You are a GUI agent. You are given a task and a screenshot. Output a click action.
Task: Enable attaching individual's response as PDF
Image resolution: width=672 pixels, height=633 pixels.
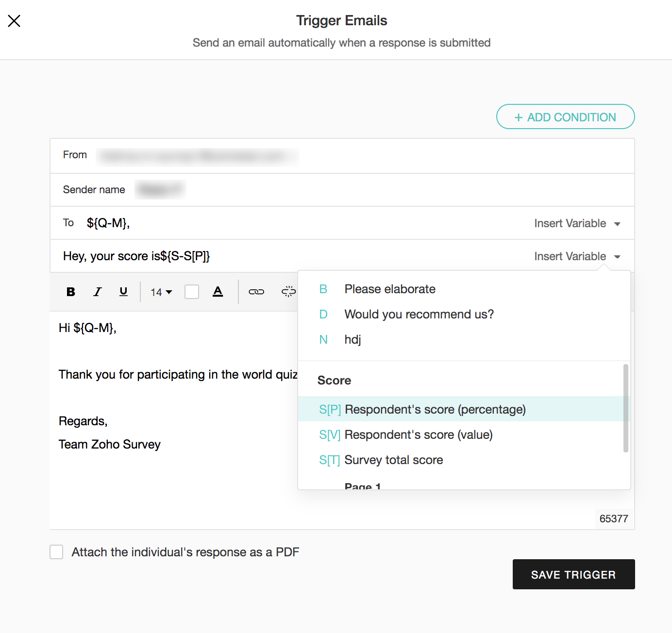[56, 552]
